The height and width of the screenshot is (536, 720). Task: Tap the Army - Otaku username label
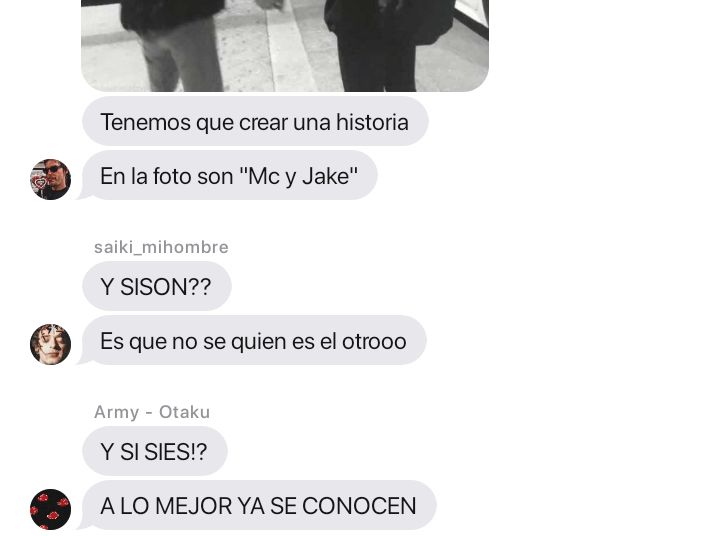pyautogui.click(x=152, y=412)
